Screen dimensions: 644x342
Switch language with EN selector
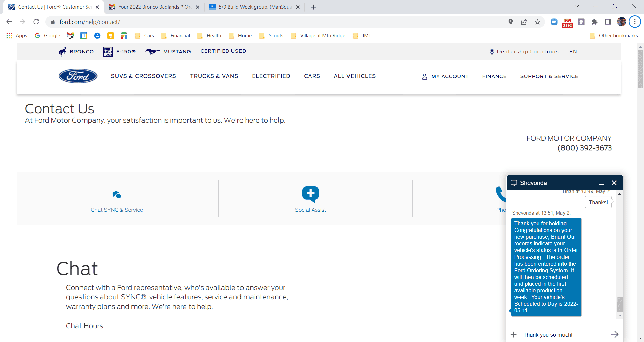[x=573, y=52]
